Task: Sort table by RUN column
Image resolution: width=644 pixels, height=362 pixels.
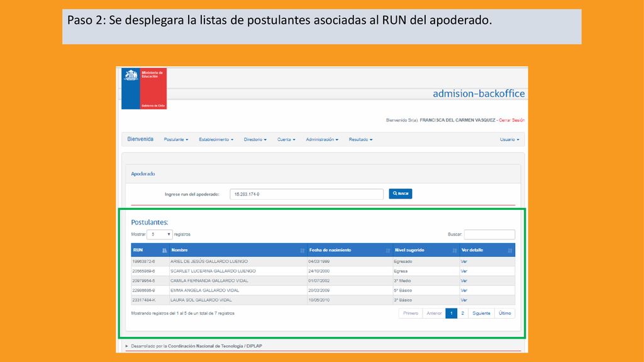Action: point(150,250)
